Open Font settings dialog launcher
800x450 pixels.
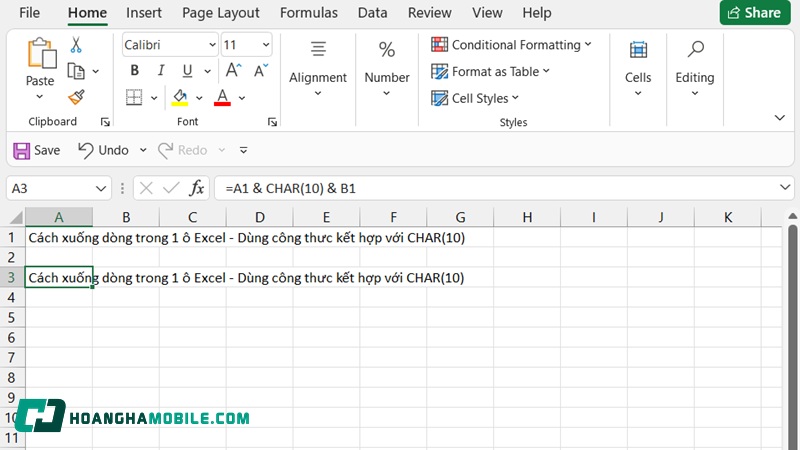point(272,122)
